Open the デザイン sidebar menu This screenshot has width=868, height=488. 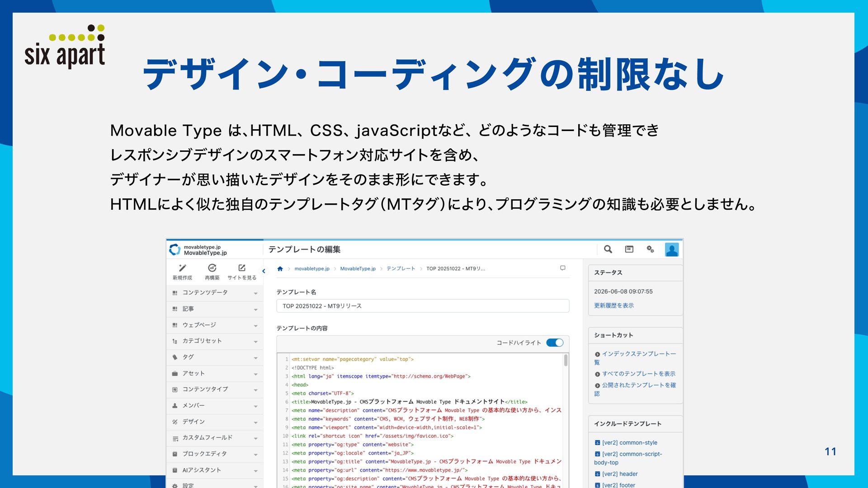click(x=215, y=422)
